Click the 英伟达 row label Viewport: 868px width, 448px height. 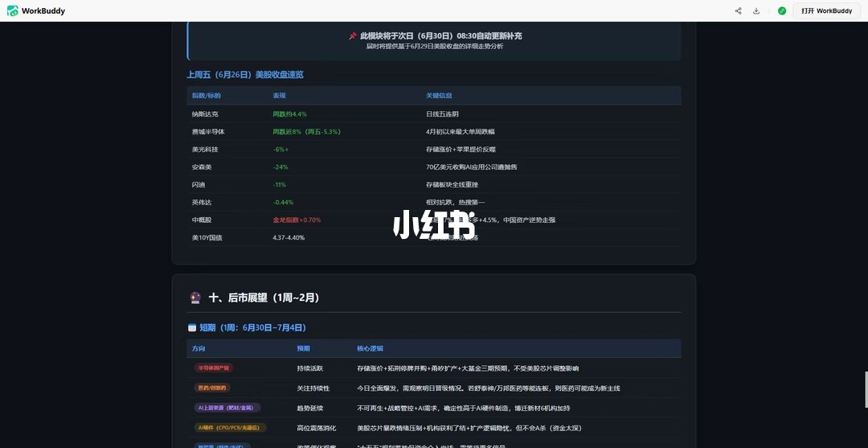click(202, 202)
